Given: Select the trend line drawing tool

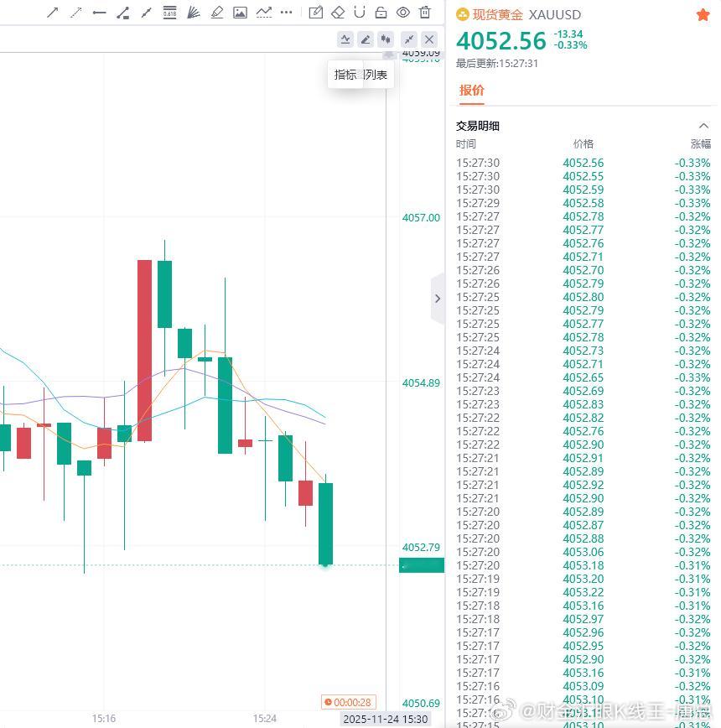Looking at the screenshot, I should click(x=52, y=13).
